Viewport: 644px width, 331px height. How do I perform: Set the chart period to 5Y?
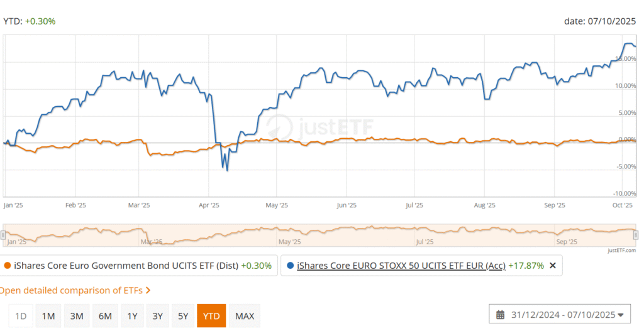183,316
